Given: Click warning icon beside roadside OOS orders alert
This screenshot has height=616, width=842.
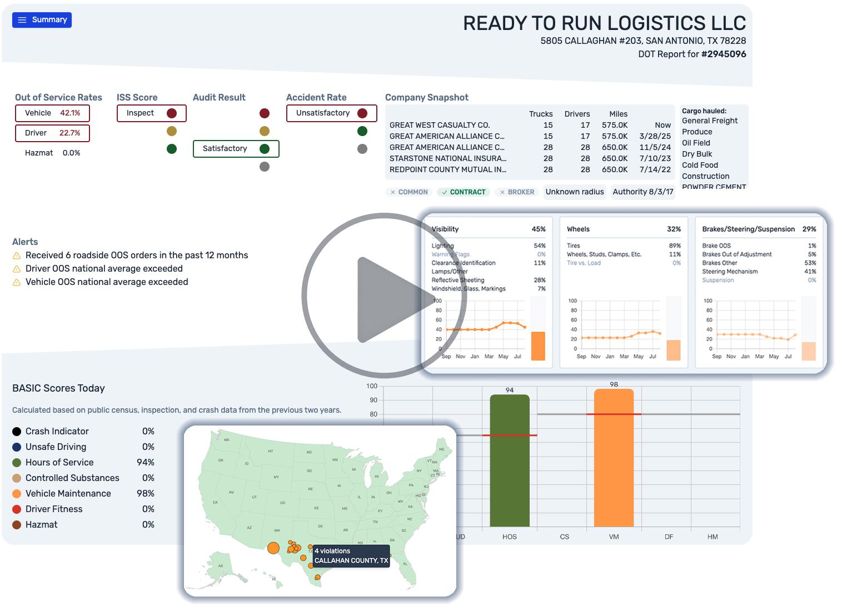Looking at the screenshot, I should point(17,256).
